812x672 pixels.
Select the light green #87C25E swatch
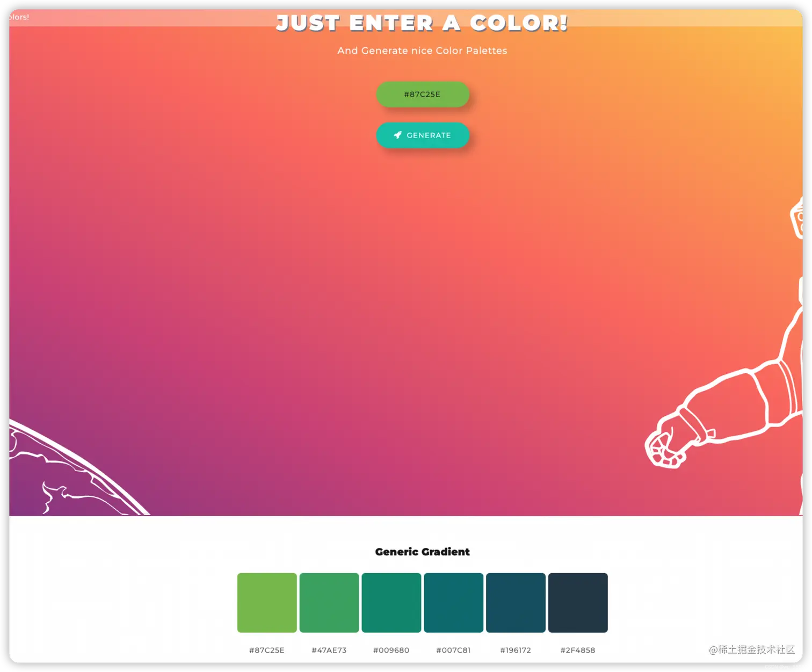coord(267,603)
